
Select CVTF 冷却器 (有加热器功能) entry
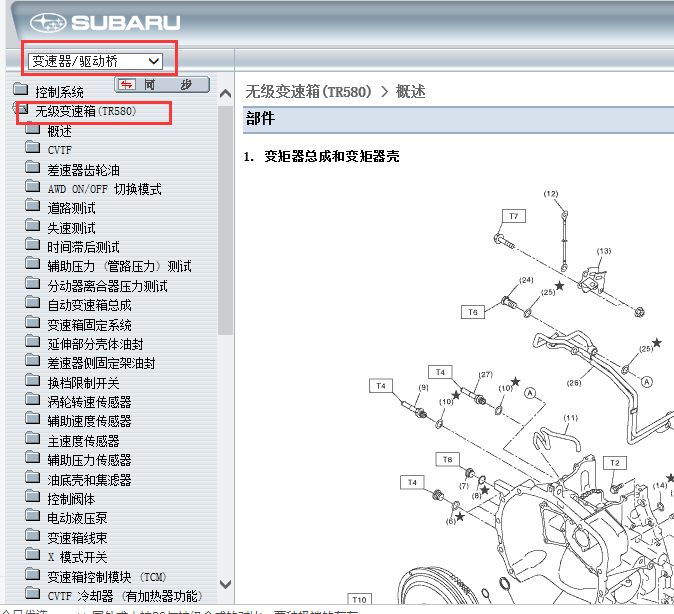coord(125,596)
